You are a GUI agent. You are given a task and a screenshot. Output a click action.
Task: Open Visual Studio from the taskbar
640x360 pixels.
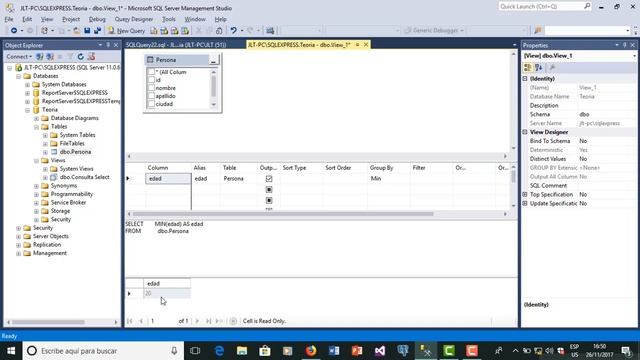point(380,351)
